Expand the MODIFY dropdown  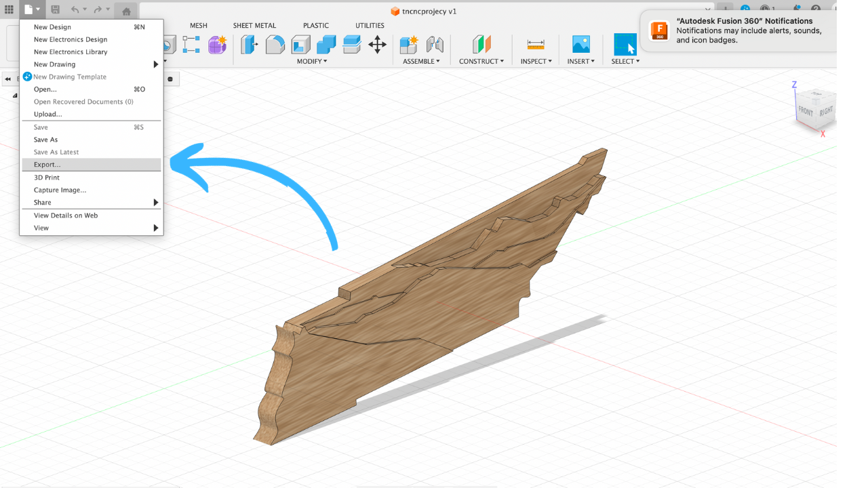pos(312,61)
